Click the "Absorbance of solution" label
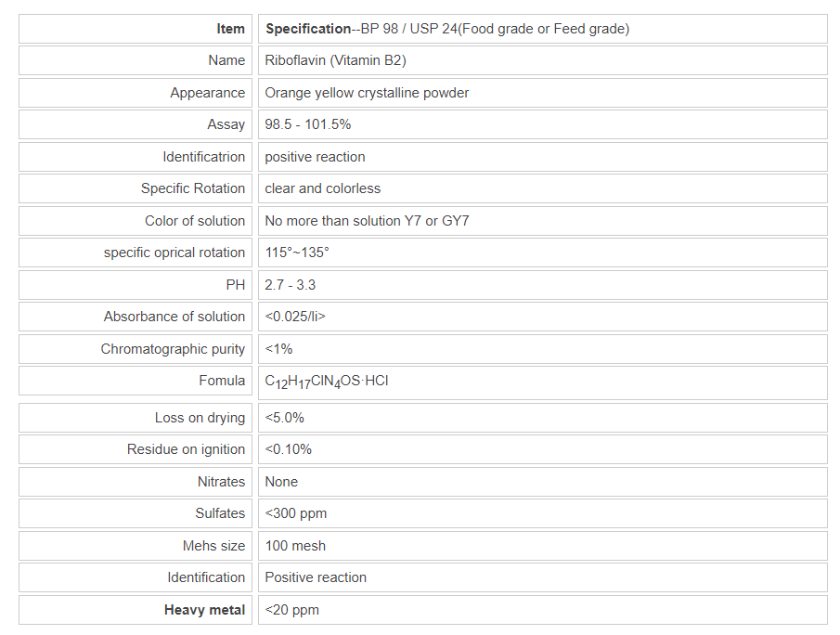Viewport: 840px width, 635px height. [174, 317]
